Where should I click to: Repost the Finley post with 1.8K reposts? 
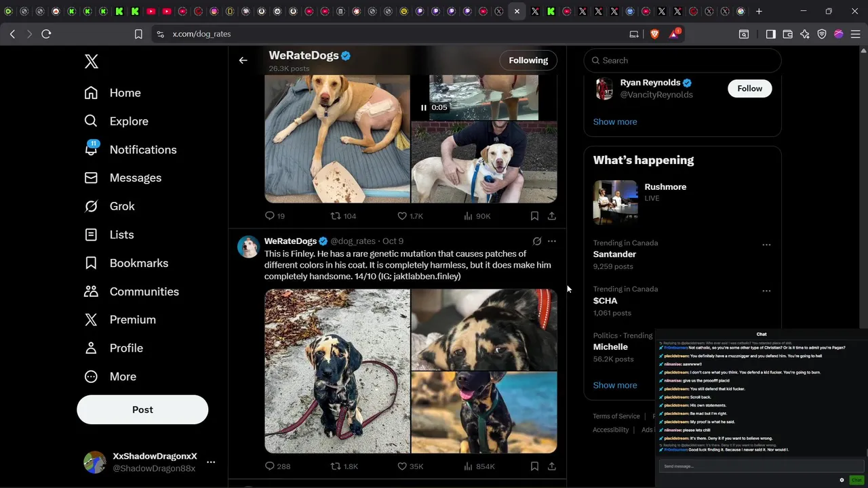pos(344,466)
